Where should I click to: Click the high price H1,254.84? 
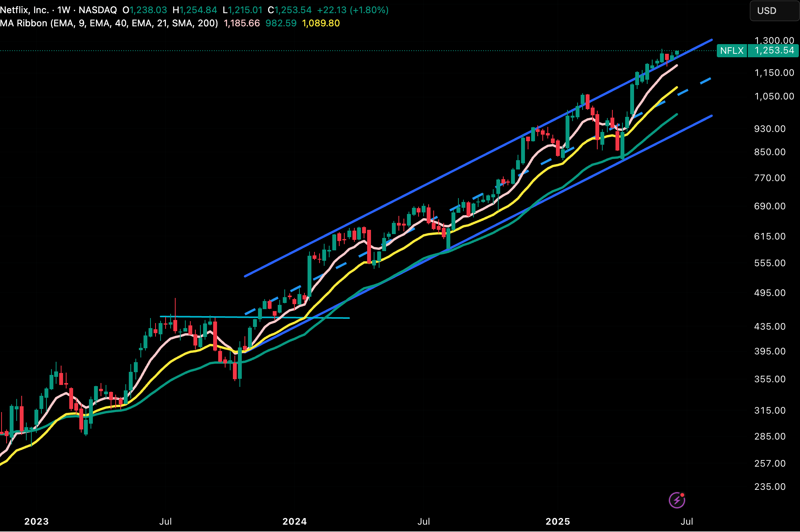[195, 10]
